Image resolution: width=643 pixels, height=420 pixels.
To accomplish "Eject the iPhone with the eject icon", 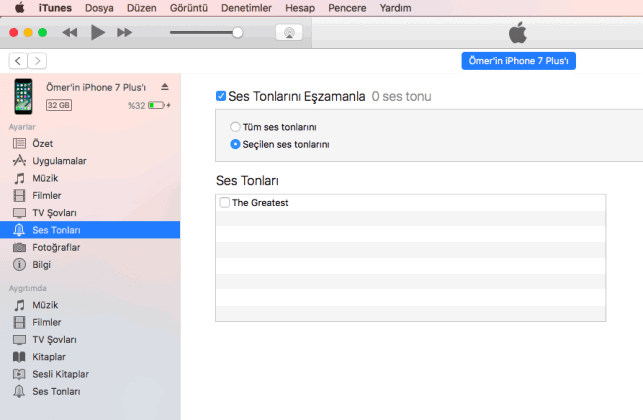I will [165, 87].
